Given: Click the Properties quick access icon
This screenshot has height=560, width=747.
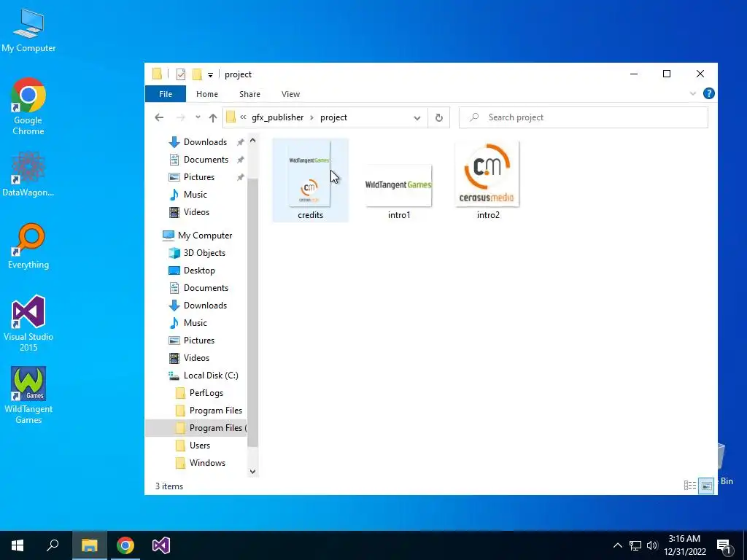Looking at the screenshot, I should pos(181,74).
